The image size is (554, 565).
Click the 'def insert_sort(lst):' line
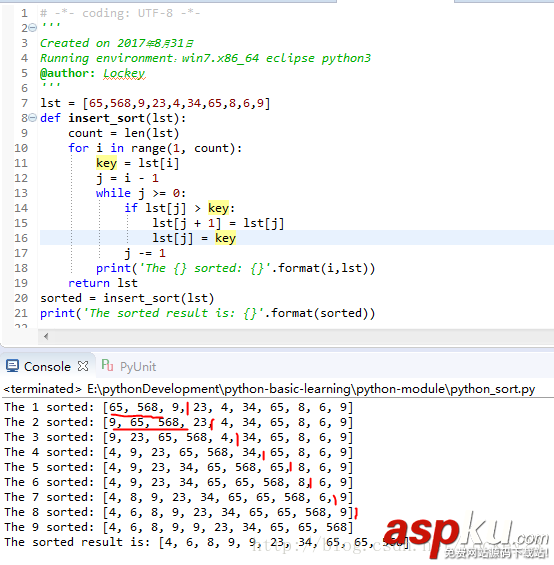tap(113, 118)
